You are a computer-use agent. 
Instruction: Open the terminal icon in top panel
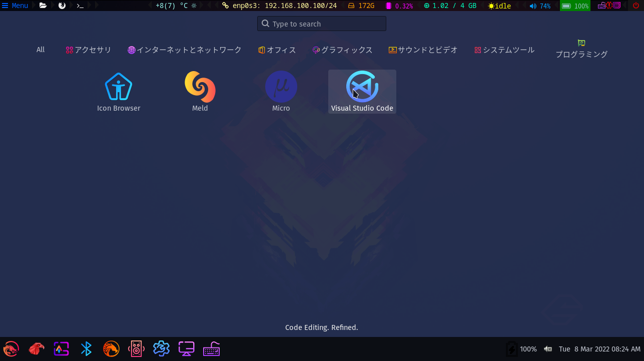(x=80, y=6)
